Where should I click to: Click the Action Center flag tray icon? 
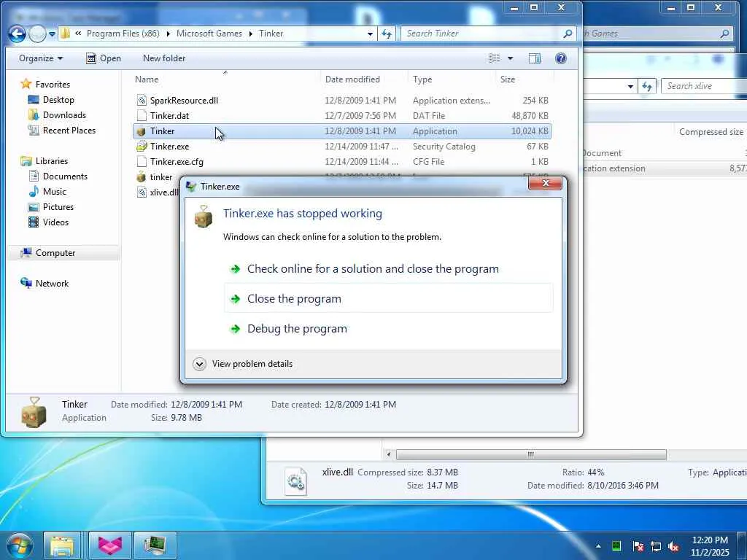[638, 546]
